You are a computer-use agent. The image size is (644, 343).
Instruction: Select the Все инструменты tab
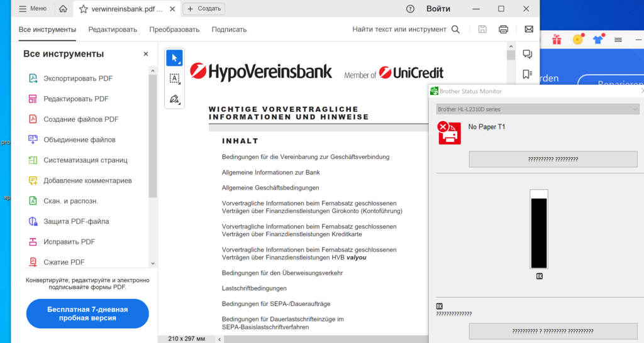[47, 30]
